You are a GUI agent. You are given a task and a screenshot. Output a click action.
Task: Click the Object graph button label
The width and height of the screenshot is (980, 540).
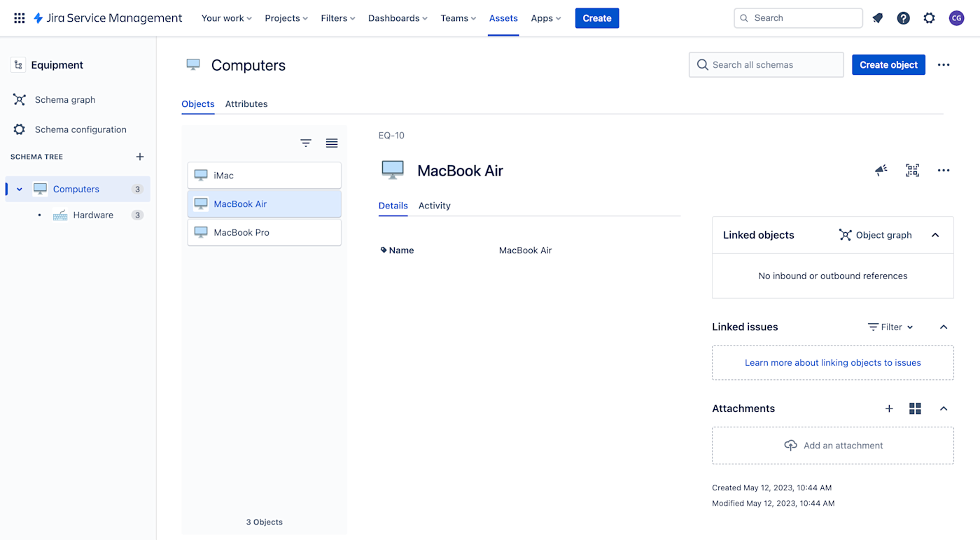(883, 235)
